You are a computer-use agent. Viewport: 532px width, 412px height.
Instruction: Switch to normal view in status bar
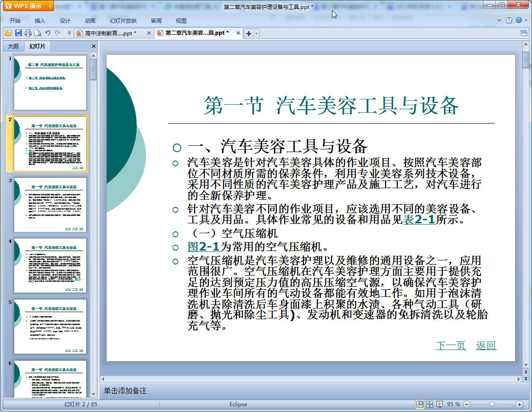pos(420,404)
